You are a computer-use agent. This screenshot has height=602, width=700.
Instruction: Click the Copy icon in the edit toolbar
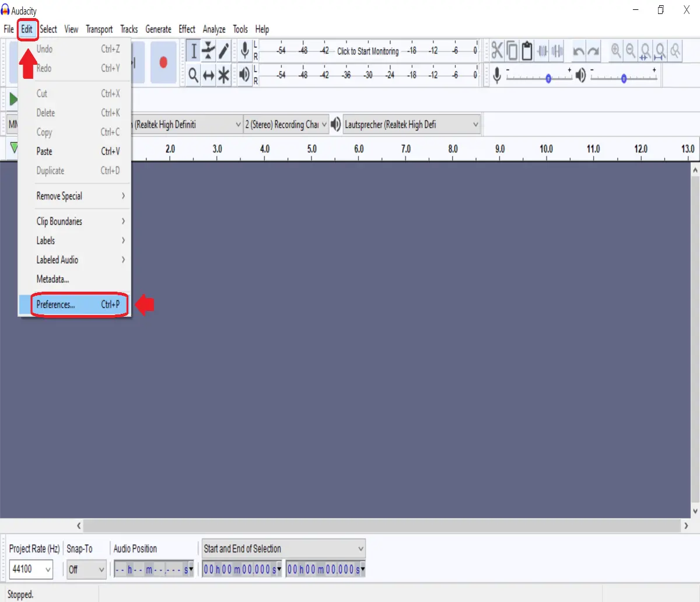pyautogui.click(x=512, y=51)
